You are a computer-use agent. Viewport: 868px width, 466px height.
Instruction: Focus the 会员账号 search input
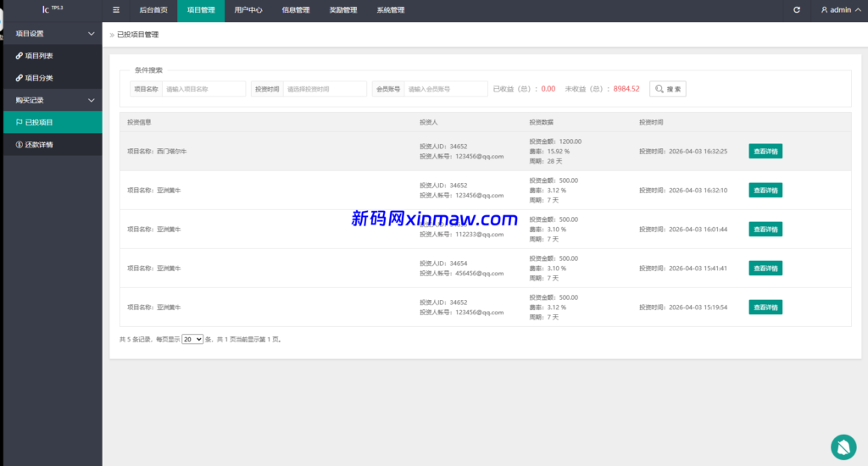click(x=446, y=89)
